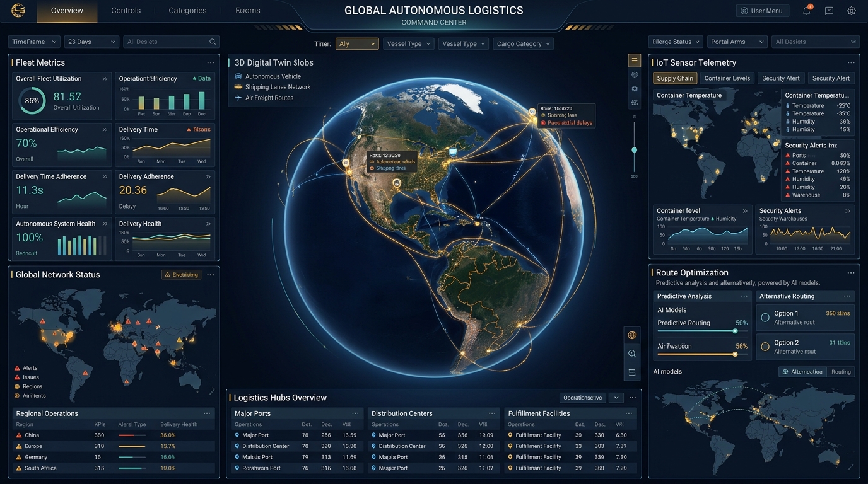This screenshot has width=868, height=484.
Task: Open the 23 Days dropdown
Action: coord(91,42)
